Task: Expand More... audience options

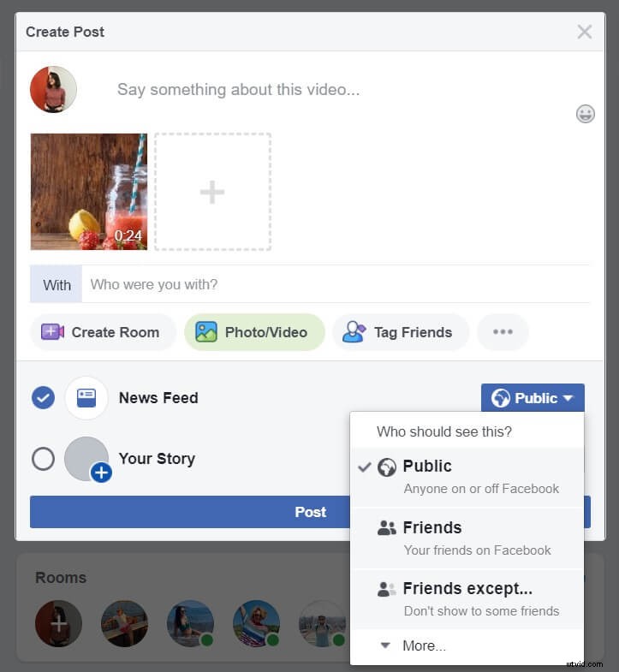Action: click(467, 645)
